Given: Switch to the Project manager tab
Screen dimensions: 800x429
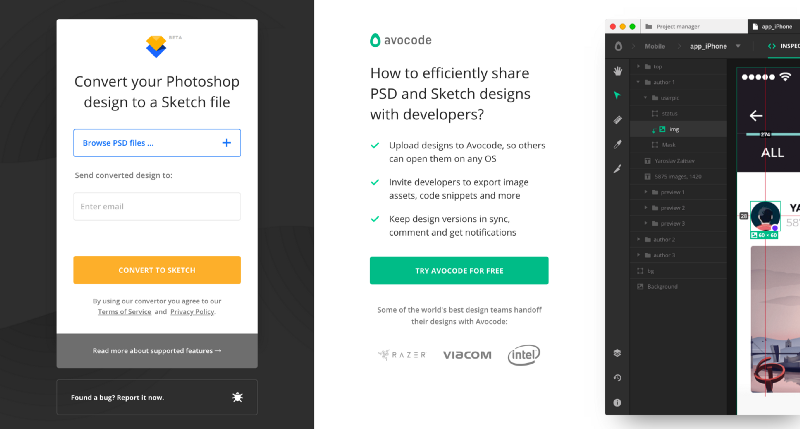Looking at the screenshot, I should (x=673, y=27).
